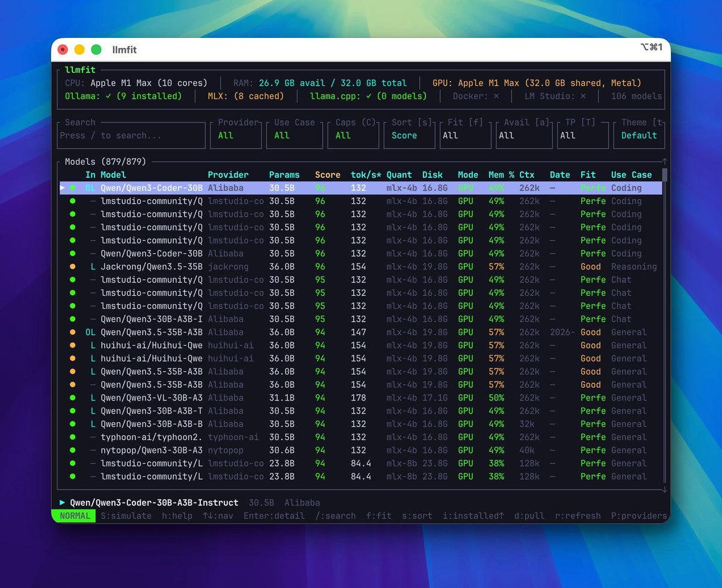This screenshot has height=588, width=722.
Task: Focus the Search field
Action: click(132, 135)
